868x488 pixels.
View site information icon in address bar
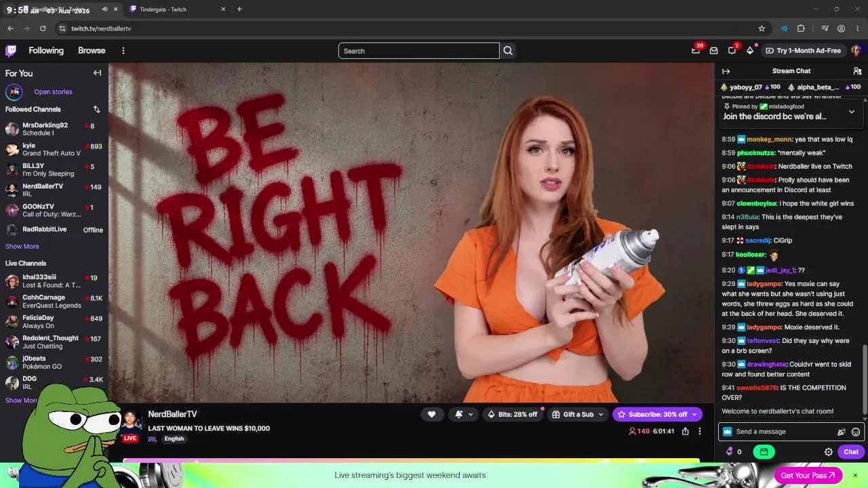tap(62, 28)
